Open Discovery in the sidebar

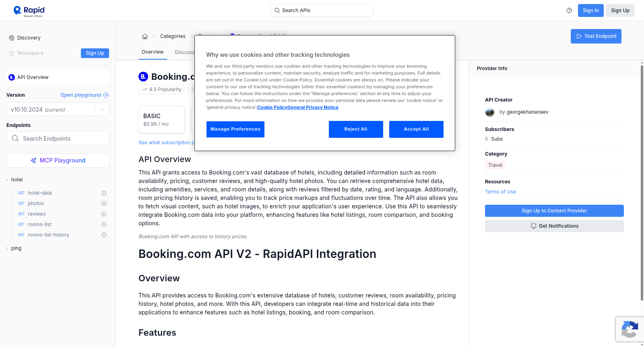click(x=29, y=38)
